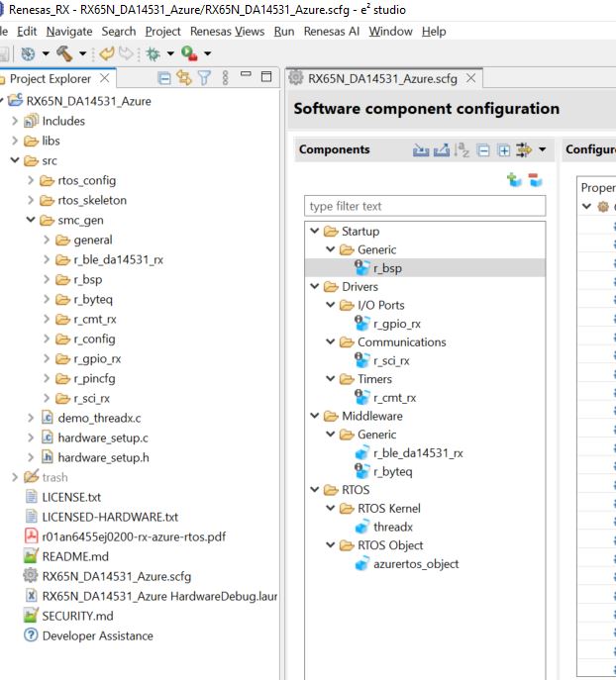The height and width of the screenshot is (680, 616).
Task: Click the Run with stop-marker icon
Action: [x=189, y=53]
